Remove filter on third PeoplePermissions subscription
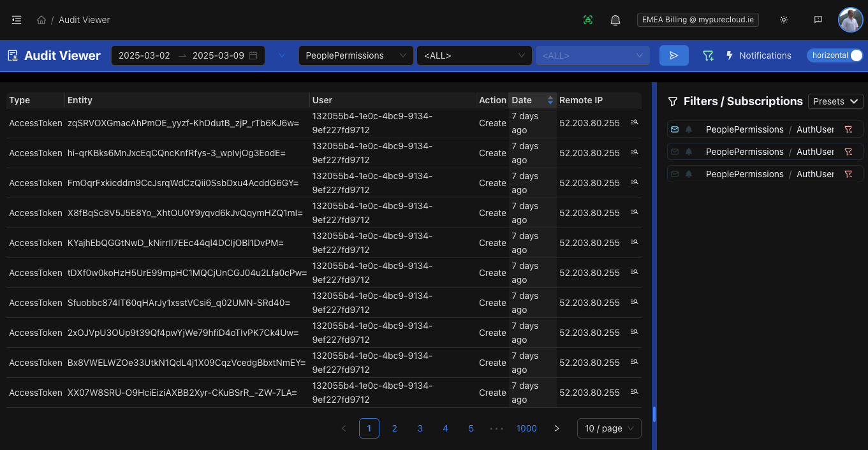This screenshot has width=868, height=450. click(848, 174)
